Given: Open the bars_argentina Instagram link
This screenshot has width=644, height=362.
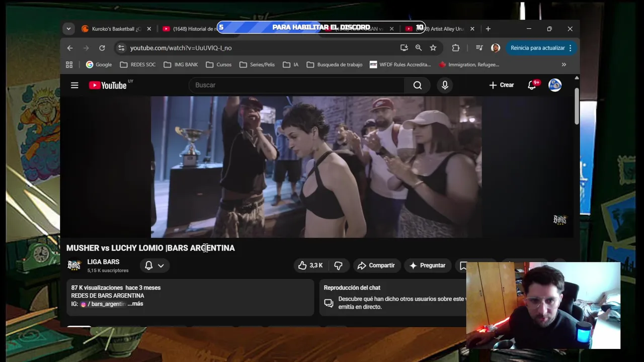Looking at the screenshot, I should pos(104,304).
